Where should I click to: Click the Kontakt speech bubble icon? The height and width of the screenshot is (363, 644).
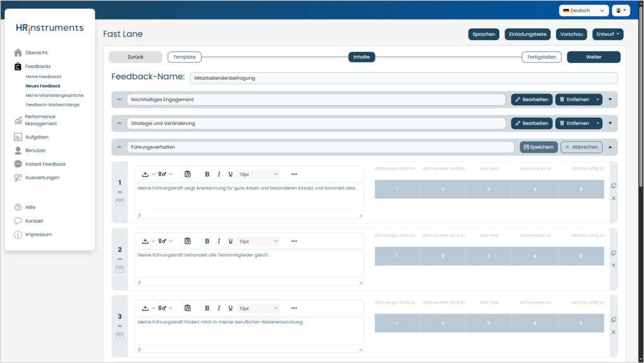tap(18, 221)
